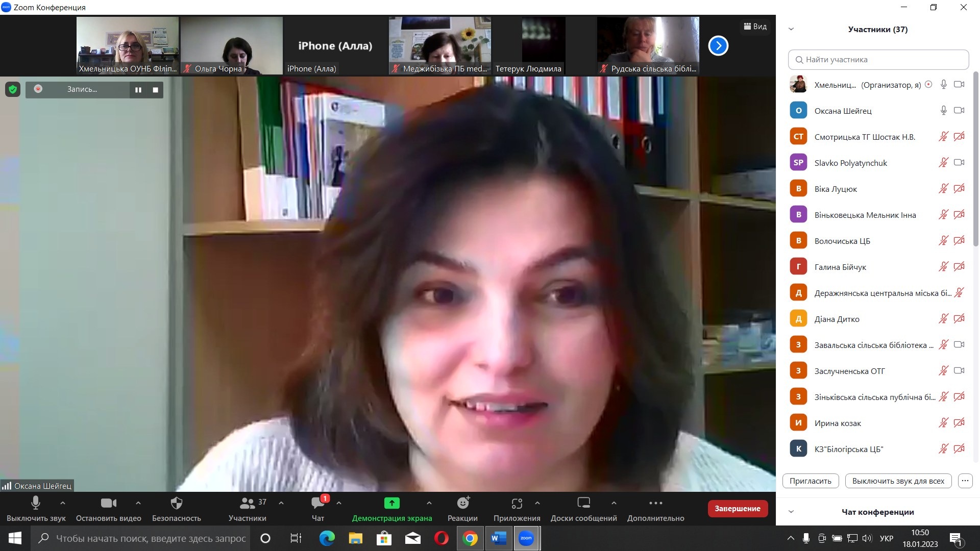Open the Вид view menu
The height and width of the screenshot is (551, 980).
[755, 27]
